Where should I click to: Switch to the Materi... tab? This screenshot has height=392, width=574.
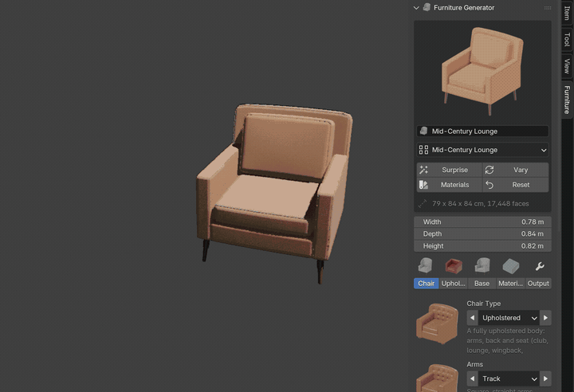(510, 284)
